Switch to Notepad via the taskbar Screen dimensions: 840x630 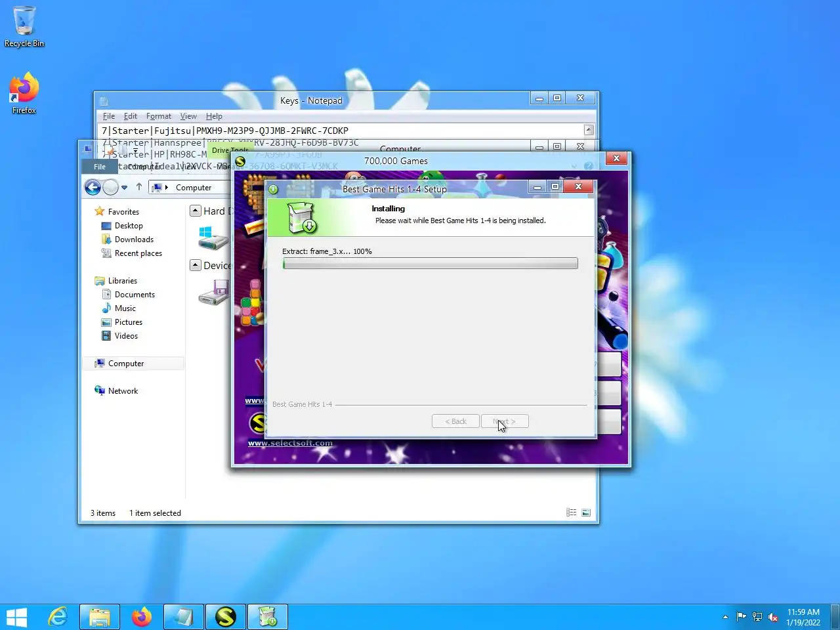pos(184,617)
